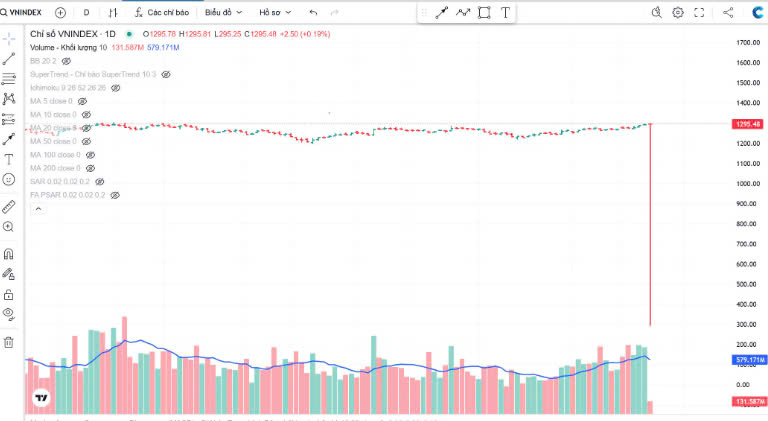Image resolution: width=768 pixels, height=421 pixels.
Task: Show the Ichimoku indicator via eye icon
Action: 116,88
